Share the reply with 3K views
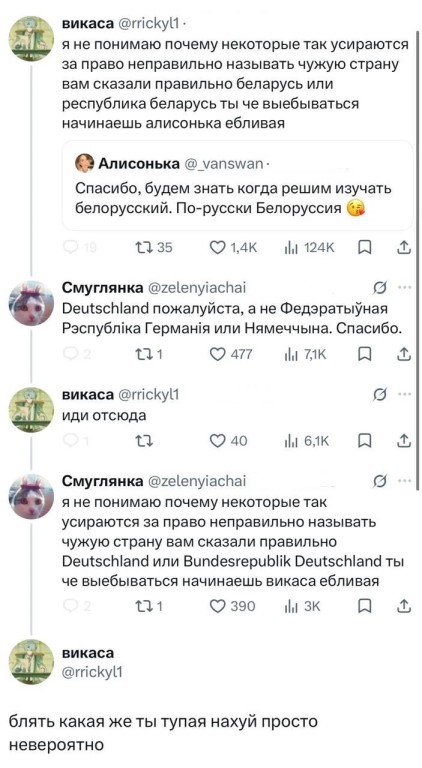422x768 pixels. (x=403, y=606)
